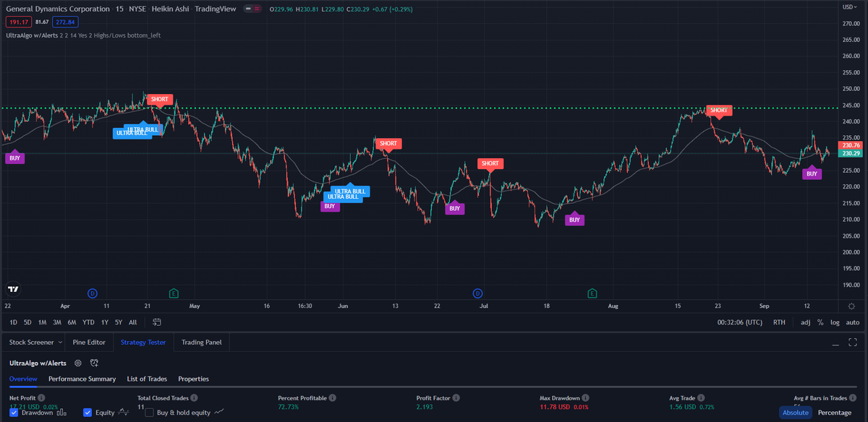Click the SHORT label near August 23
The image size is (868, 422).
(x=719, y=111)
